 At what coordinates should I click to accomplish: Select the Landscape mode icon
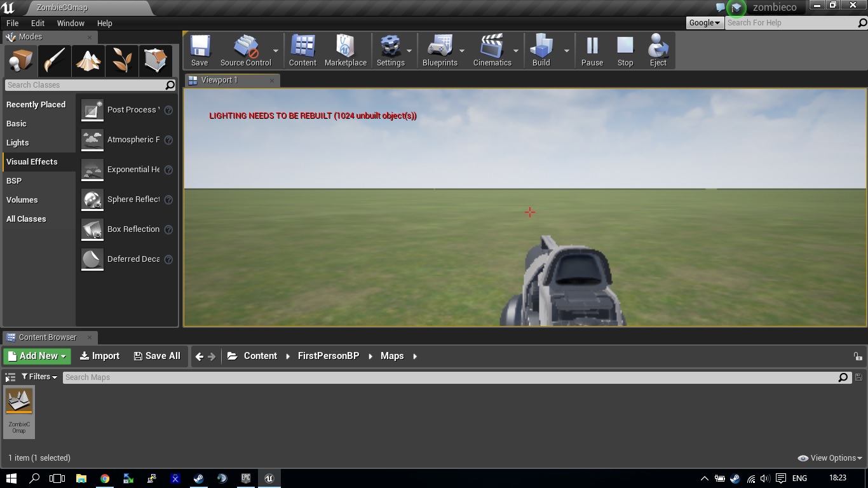(88, 61)
